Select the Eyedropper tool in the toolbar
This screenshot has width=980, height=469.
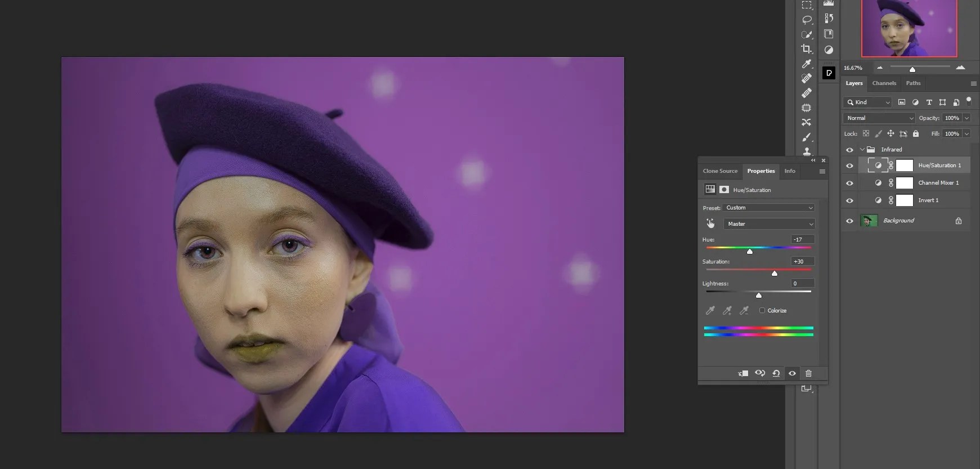point(807,64)
